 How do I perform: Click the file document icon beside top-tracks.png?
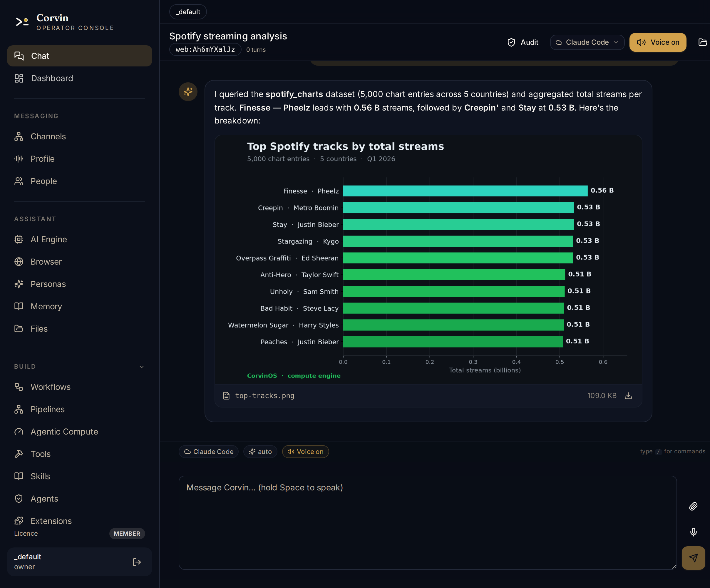tap(226, 395)
